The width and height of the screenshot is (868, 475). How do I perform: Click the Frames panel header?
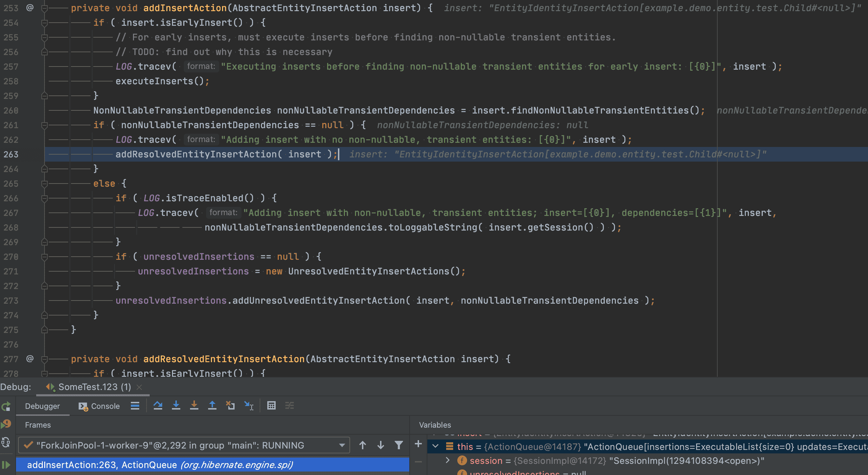[38, 425]
